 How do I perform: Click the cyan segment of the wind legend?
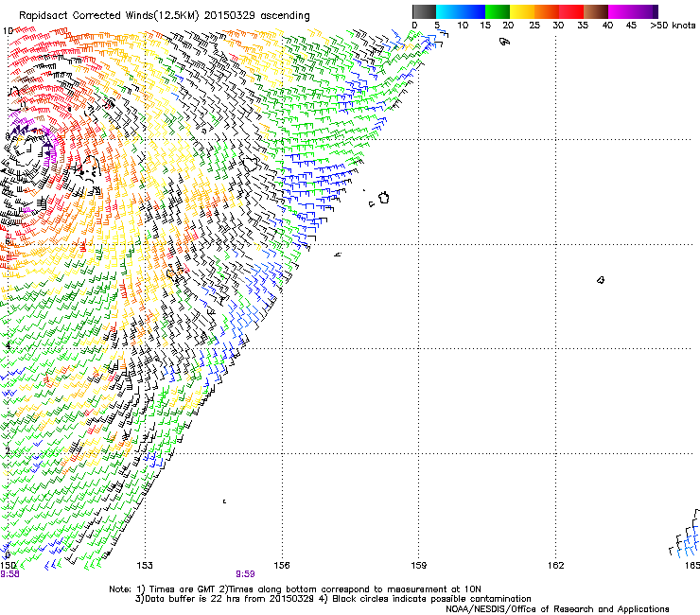448,11
